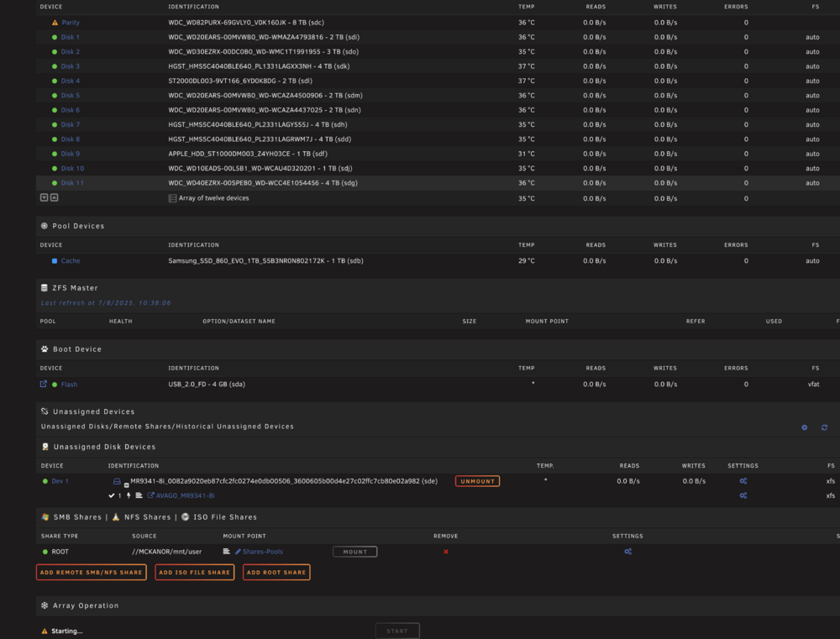This screenshot has width=840, height=639.
Task: Open the Disk 10 device link
Action: tap(72, 168)
